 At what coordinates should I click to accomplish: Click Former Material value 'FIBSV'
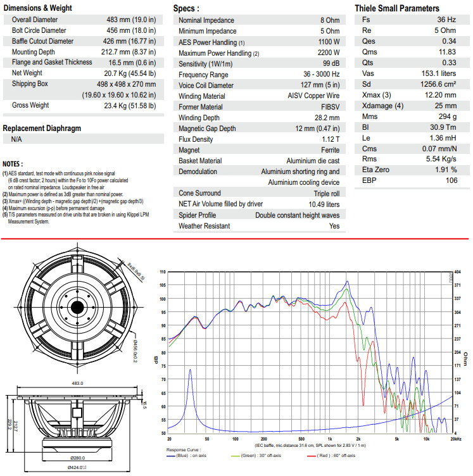(331, 107)
